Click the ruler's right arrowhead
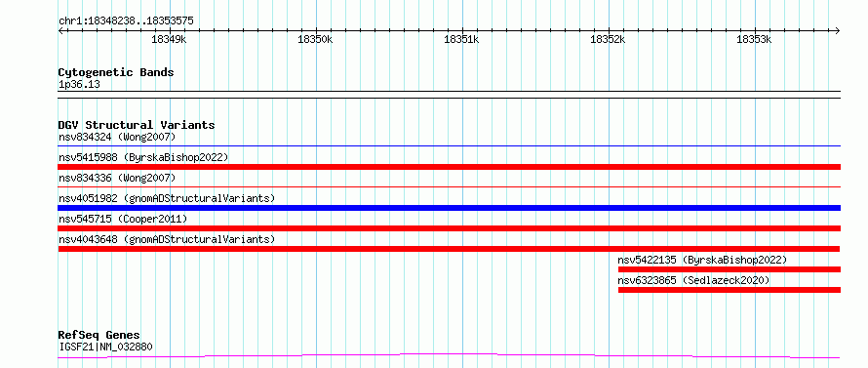The image size is (868, 368). point(838,30)
